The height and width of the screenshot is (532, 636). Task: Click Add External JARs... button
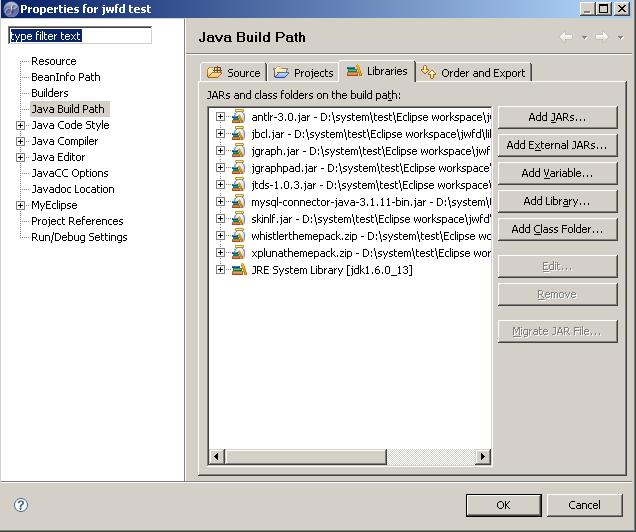pyautogui.click(x=557, y=145)
